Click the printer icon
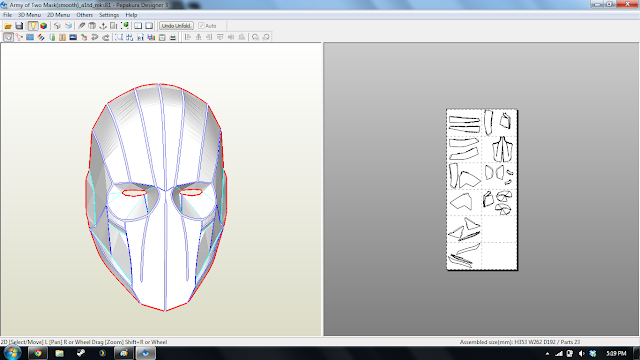The width and height of the screenshot is (640, 360). pos(173,37)
